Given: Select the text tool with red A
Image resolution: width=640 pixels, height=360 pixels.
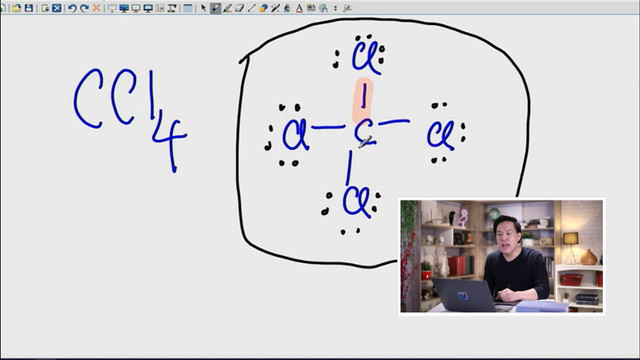Looking at the screenshot, I should click(299, 8).
